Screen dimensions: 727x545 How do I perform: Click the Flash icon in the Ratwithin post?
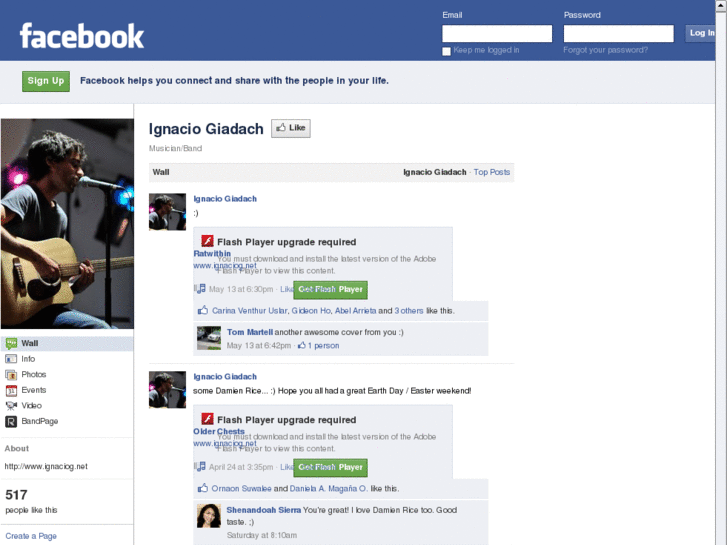207,241
